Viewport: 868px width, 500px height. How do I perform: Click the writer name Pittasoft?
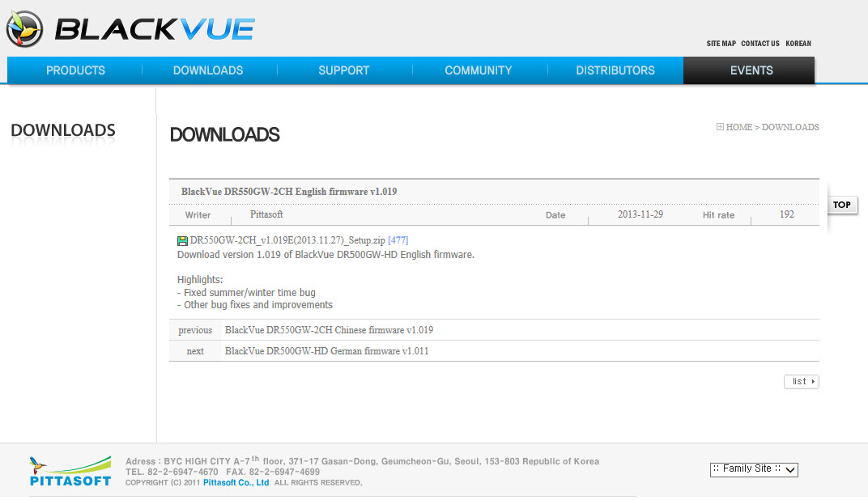[266, 214]
